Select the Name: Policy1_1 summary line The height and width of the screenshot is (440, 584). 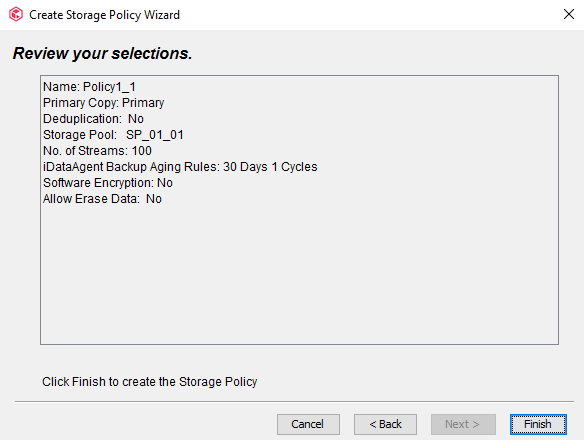coord(89,87)
